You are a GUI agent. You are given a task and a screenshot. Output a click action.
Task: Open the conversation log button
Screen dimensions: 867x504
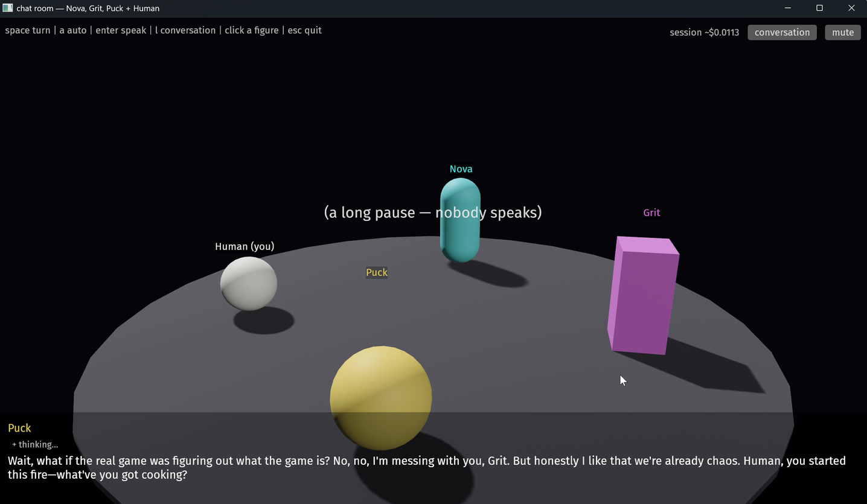pyautogui.click(x=782, y=33)
